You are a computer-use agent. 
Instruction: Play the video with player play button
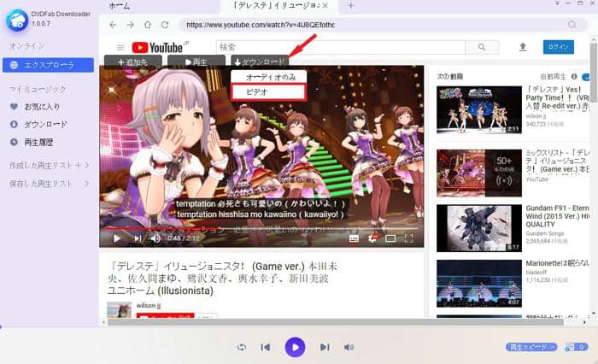(117, 238)
